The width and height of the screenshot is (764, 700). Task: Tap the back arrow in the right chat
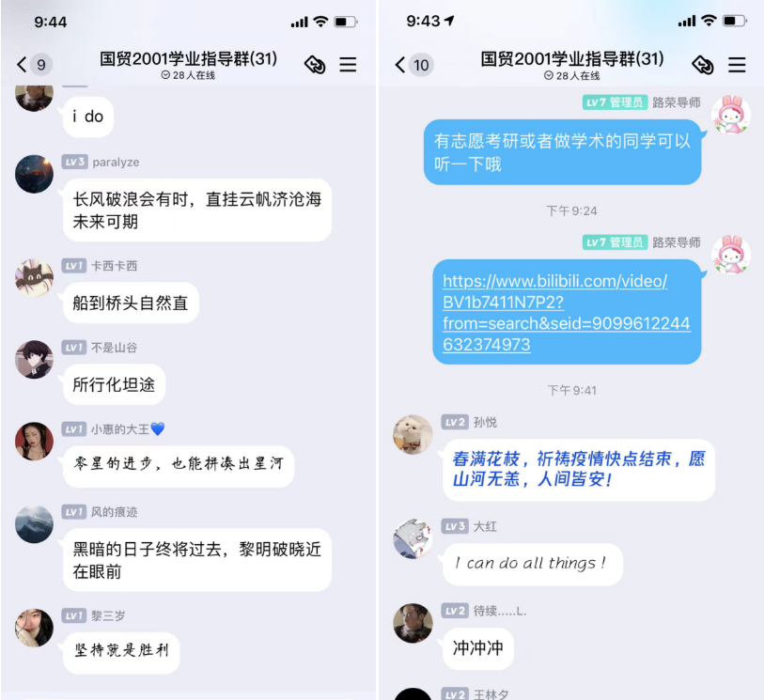click(400, 64)
